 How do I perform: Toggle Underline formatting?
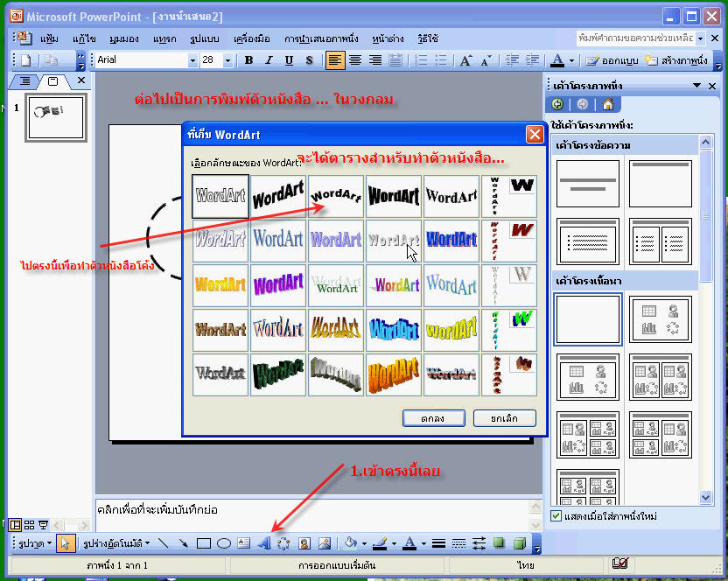coord(289,60)
